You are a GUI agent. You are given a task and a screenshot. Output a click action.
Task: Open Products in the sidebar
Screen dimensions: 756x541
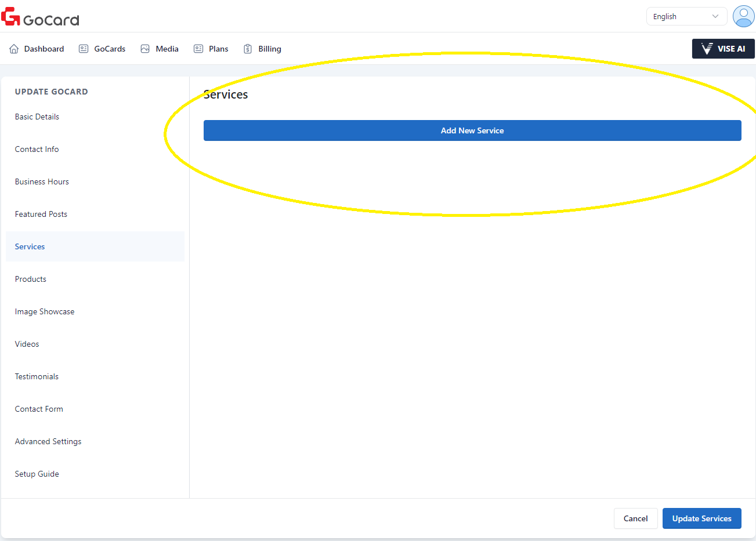[31, 279]
